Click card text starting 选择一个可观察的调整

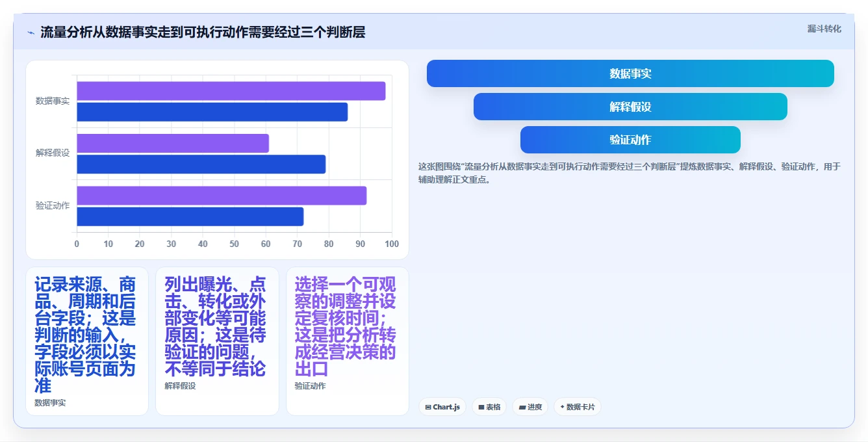pyautogui.click(x=346, y=327)
